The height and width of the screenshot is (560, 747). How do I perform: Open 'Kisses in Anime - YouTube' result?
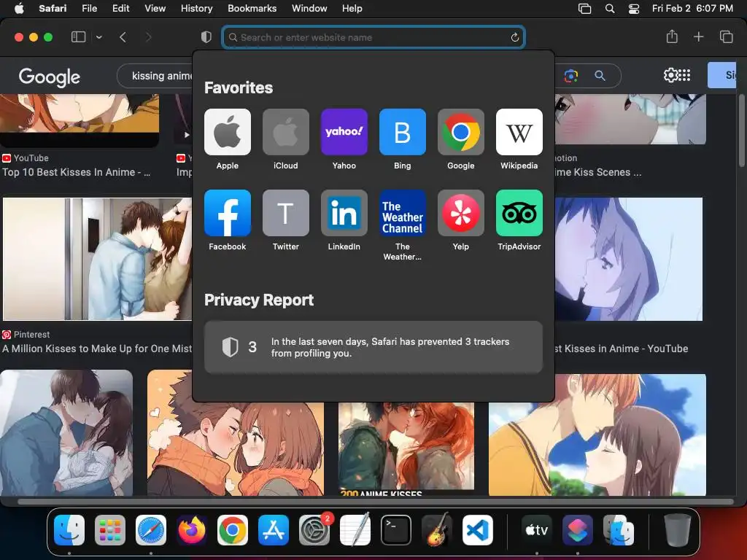622,349
